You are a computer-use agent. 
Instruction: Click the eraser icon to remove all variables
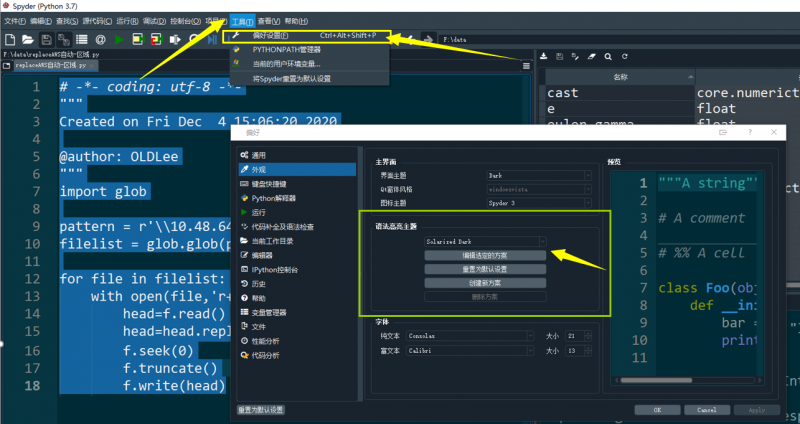pyautogui.click(x=592, y=56)
